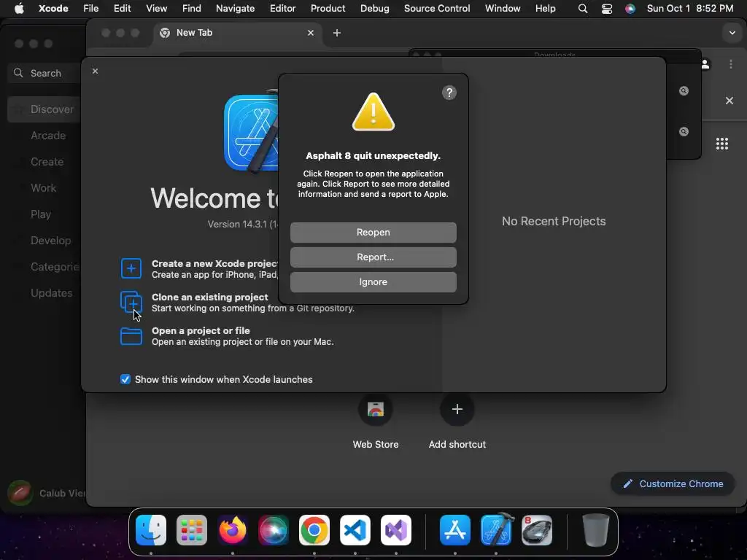Open the Google apps grid in Chrome
The height and width of the screenshot is (560, 747).
(722, 144)
